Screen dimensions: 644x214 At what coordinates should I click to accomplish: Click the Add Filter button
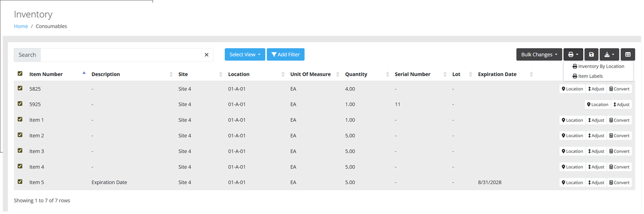286,55
